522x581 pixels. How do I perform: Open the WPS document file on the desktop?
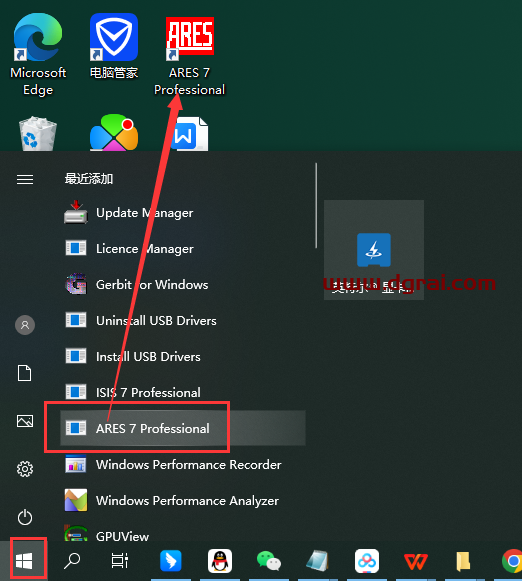(189, 133)
